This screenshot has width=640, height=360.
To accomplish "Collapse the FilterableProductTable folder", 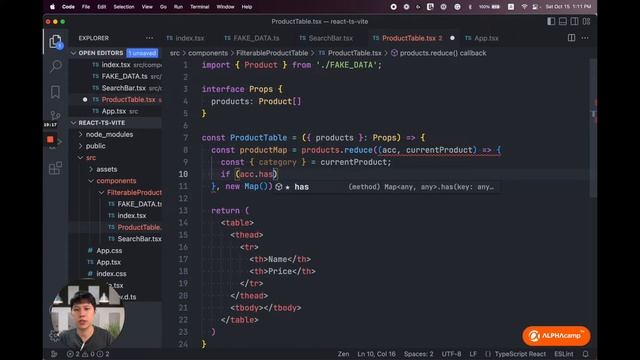I will [x=134, y=192].
